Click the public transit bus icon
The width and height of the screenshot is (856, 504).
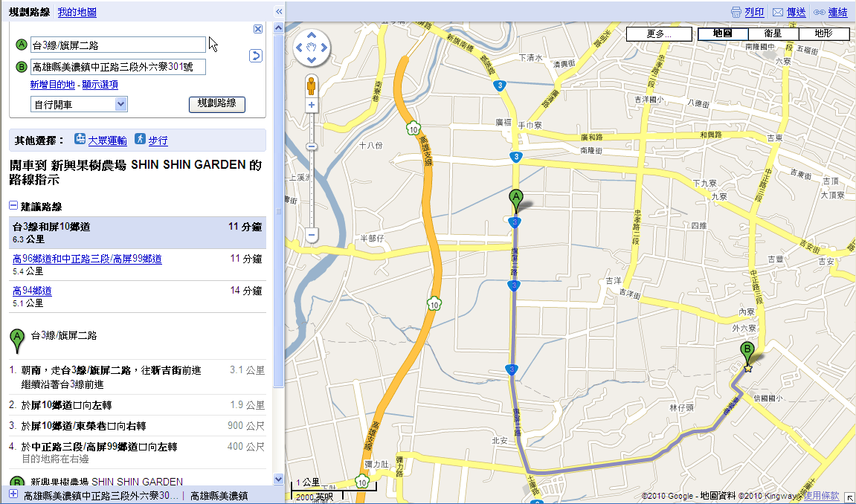tap(80, 139)
